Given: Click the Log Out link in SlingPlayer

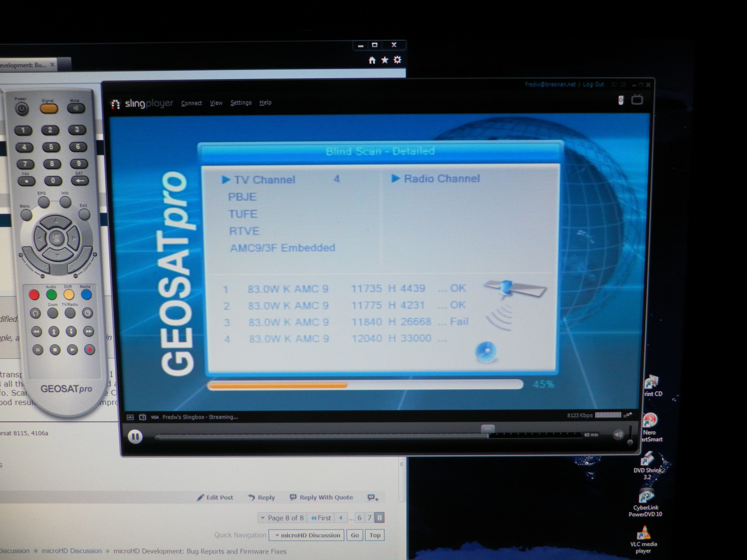Looking at the screenshot, I should (x=593, y=84).
